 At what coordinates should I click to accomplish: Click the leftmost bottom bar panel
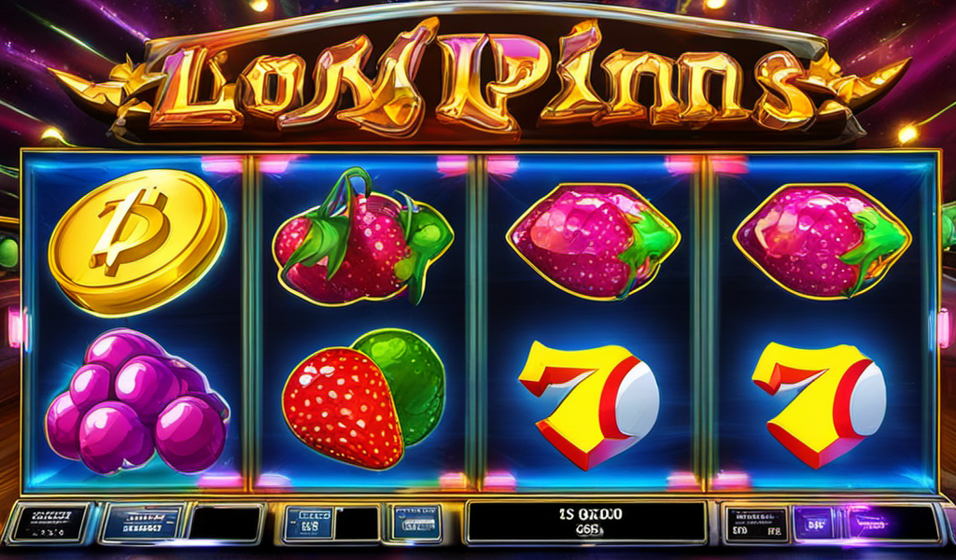point(50,523)
